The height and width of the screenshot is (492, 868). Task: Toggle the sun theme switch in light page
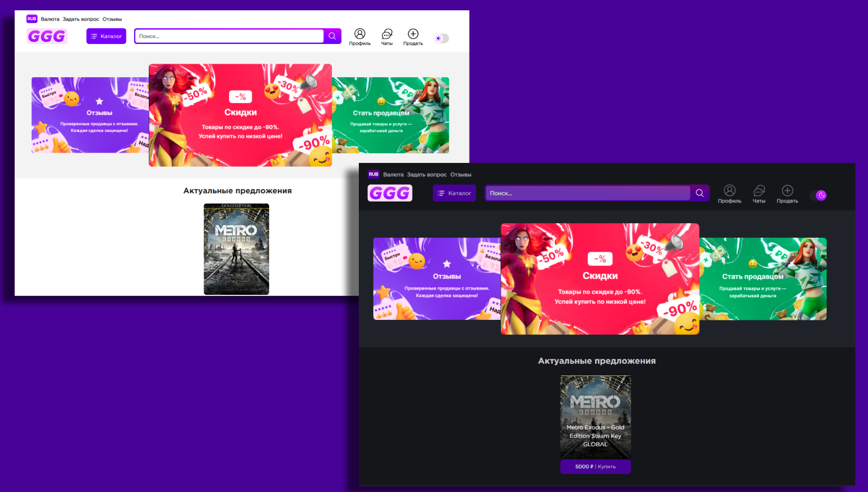(x=441, y=39)
